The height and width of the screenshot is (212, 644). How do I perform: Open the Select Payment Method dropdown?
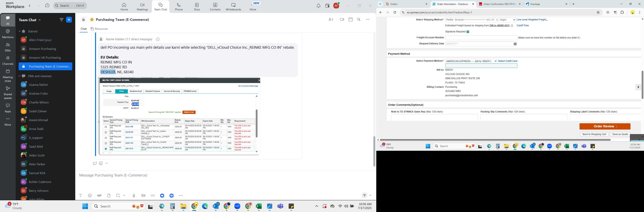point(471,61)
